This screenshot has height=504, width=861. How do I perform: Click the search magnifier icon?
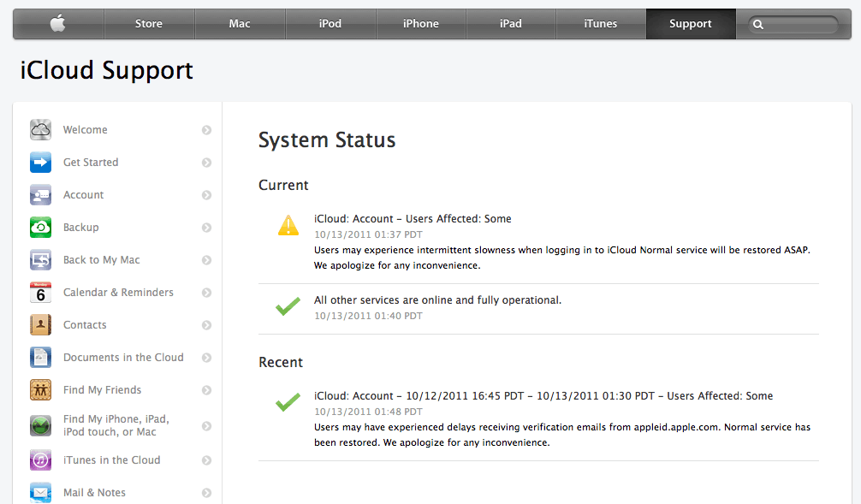[758, 24]
